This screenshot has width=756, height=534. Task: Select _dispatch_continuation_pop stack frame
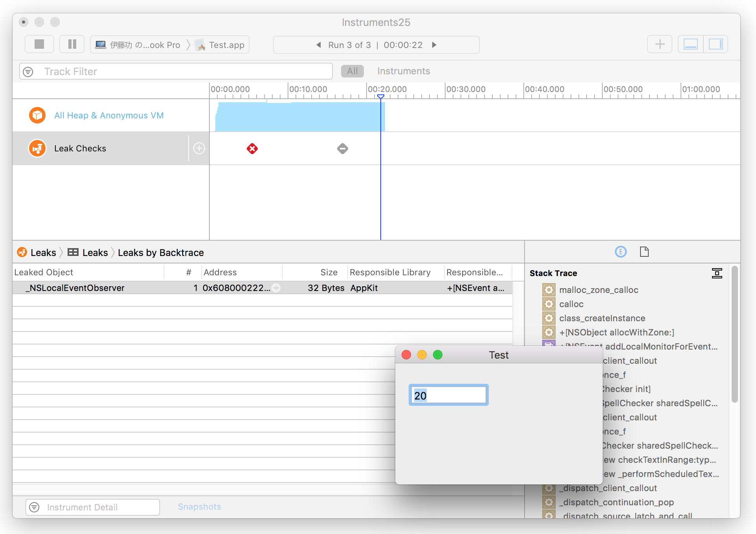click(617, 502)
